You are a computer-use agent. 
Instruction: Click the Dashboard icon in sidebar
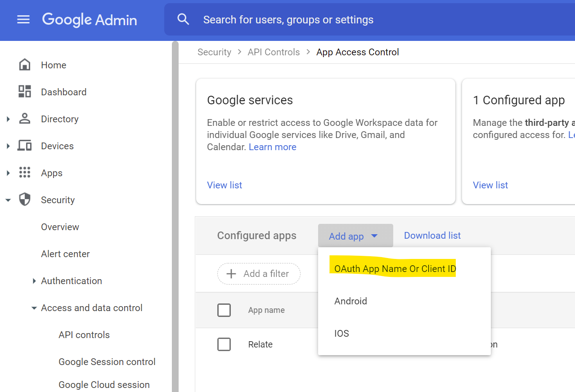(25, 91)
